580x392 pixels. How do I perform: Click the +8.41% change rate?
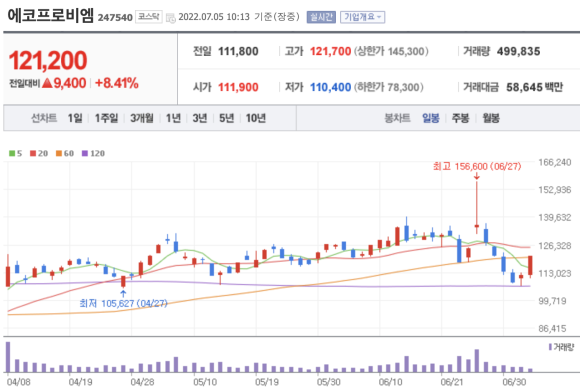coord(117,83)
